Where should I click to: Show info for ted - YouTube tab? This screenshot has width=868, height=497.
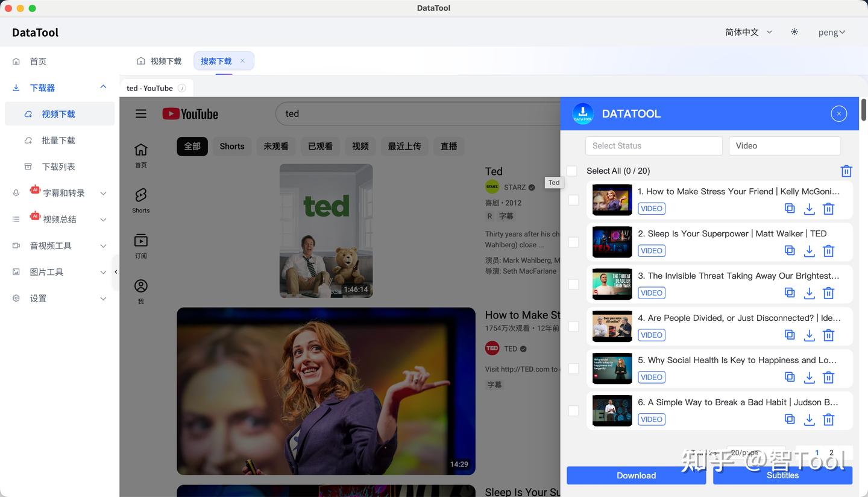coord(182,88)
